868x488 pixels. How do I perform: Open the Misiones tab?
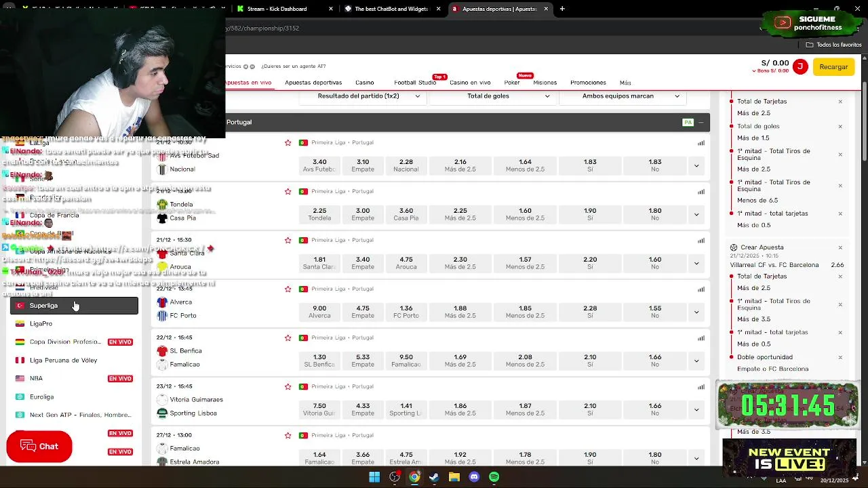(545, 83)
